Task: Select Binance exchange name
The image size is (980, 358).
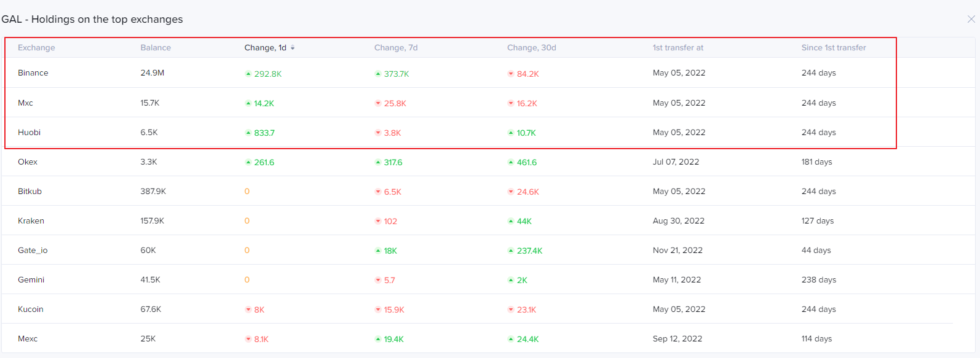Action: [33, 72]
